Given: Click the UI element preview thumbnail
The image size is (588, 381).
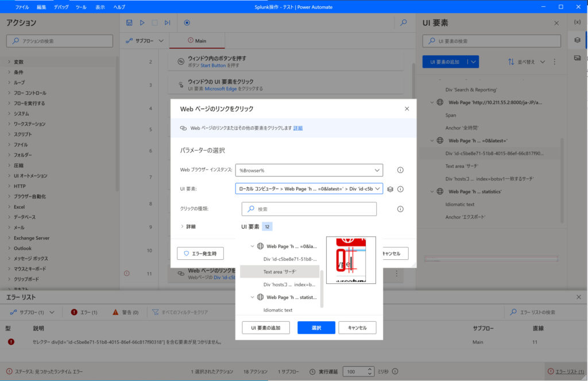Looking at the screenshot, I should click(351, 260).
